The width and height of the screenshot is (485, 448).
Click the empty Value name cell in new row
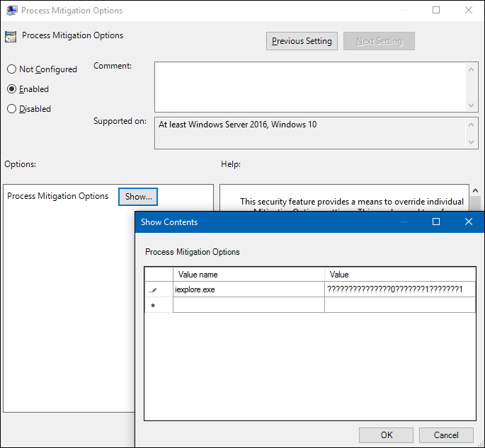coord(248,305)
